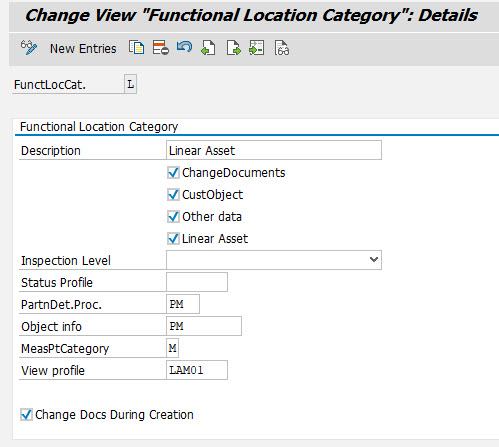Click the Copy As icon

137,48
